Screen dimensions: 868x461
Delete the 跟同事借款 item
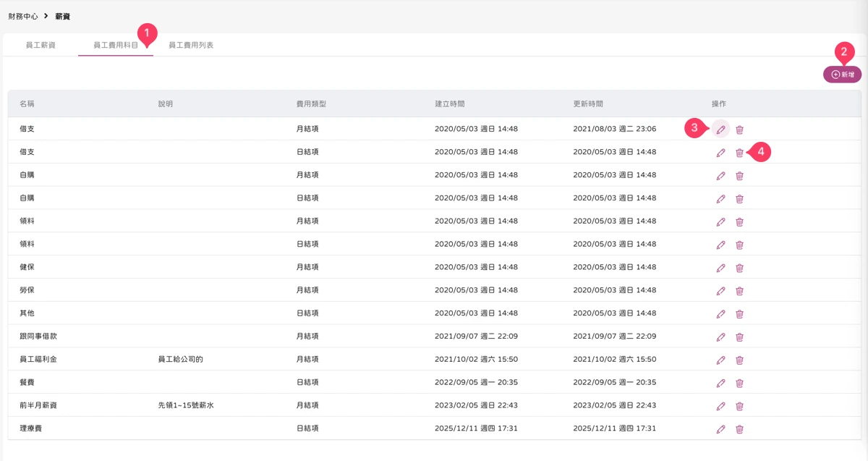click(x=739, y=337)
